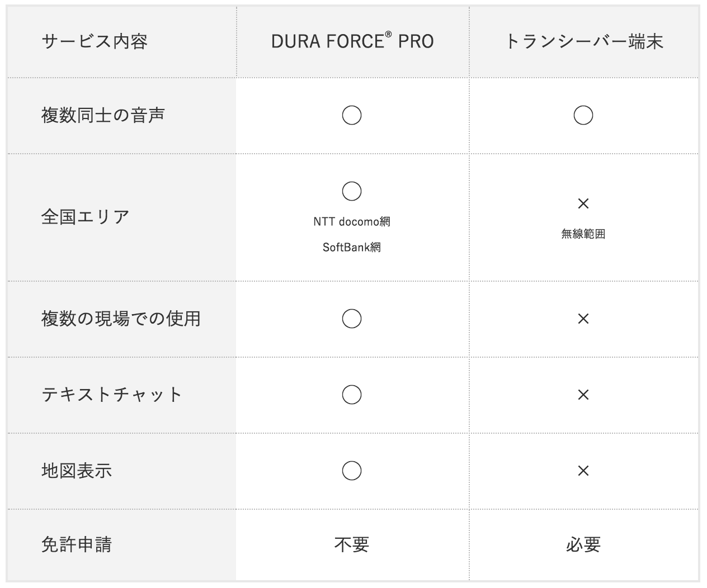Select the サービス内容 header cell
The height and width of the screenshot is (588, 707).
[121, 41]
